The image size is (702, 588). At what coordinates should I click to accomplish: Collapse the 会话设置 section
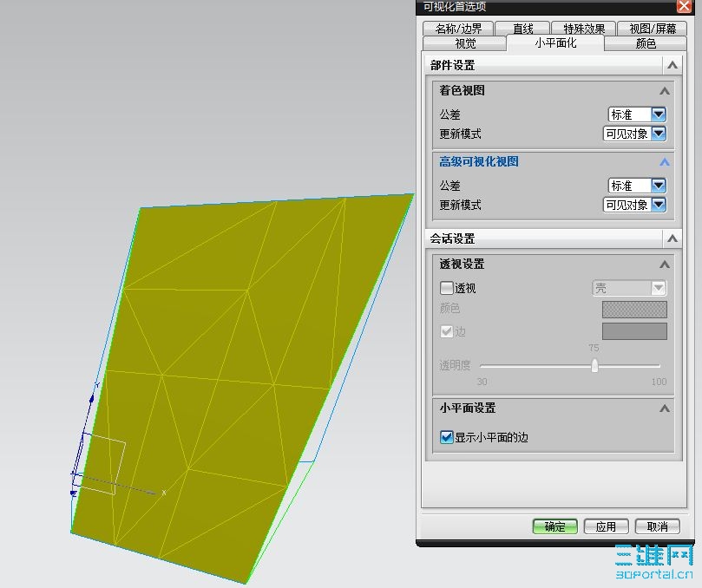[672, 238]
